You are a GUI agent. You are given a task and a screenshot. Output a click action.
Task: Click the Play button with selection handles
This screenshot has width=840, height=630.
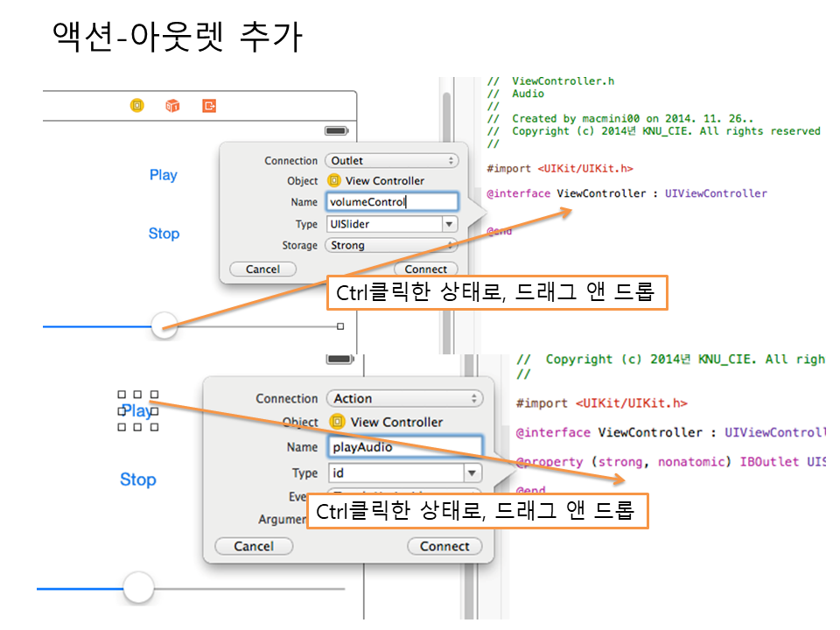click(x=137, y=410)
